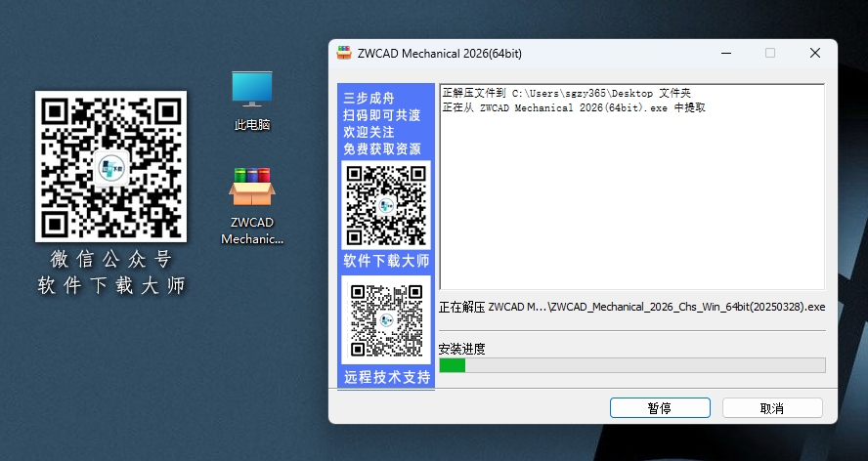Click the lower QR code above 远程技术支持
868x461 pixels.
(x=386, y=320)
